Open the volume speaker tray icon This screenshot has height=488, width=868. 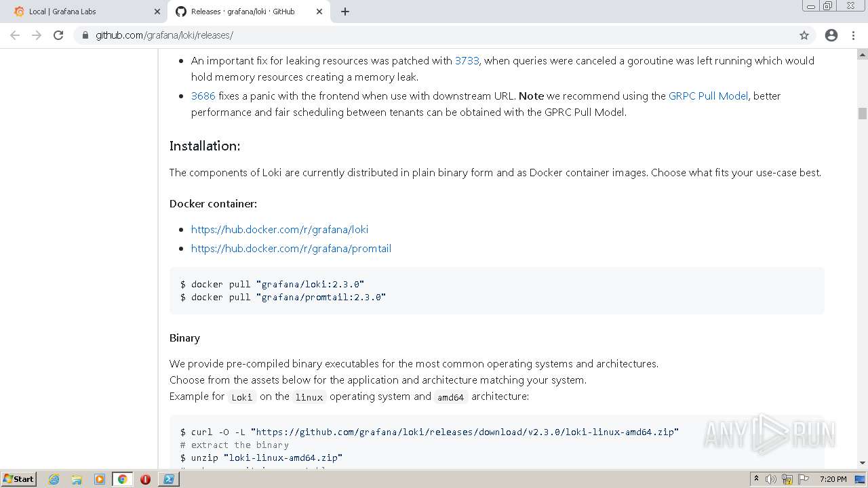point(771,479)
